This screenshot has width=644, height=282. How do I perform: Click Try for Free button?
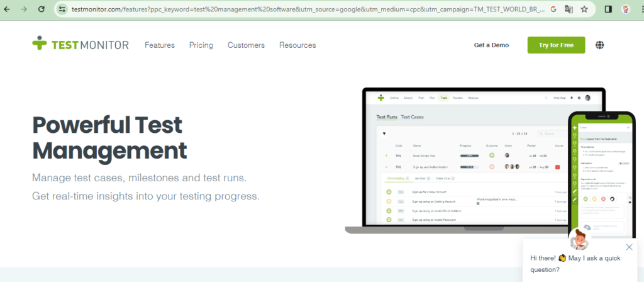pos(556,45)
